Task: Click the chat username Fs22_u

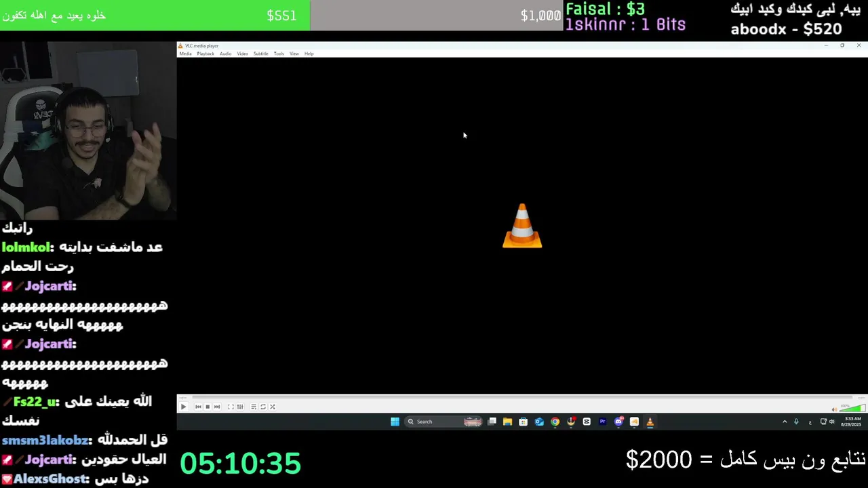Action: [x=35, y=401]
